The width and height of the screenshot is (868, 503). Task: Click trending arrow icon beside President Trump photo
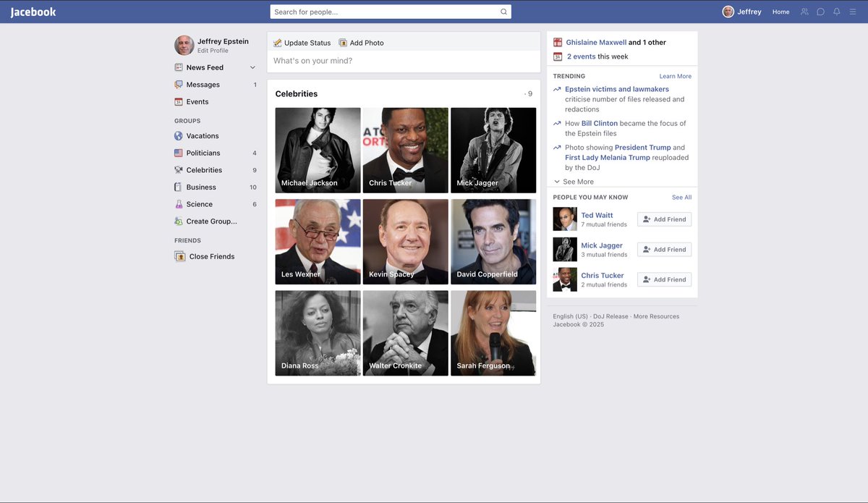tap(557, 147)
